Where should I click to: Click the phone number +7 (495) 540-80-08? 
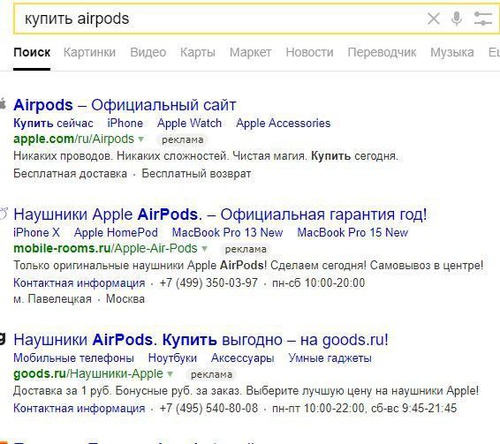209,408
